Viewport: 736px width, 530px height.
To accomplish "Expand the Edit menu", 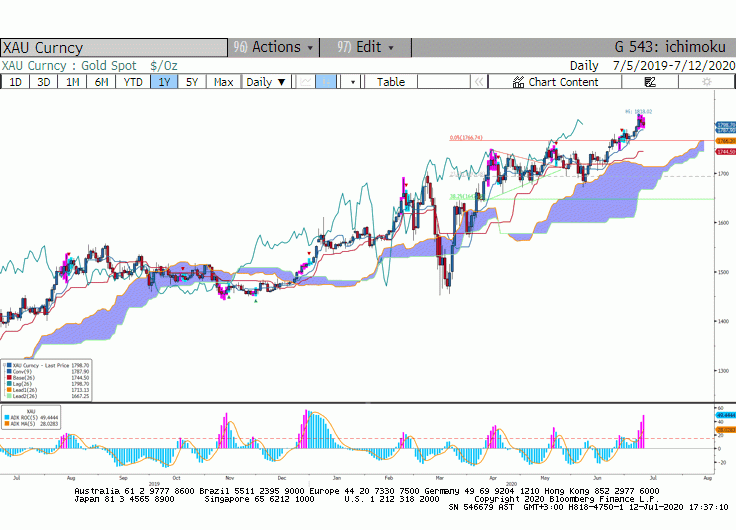I will pyautogui.click(x=366, y=47).
